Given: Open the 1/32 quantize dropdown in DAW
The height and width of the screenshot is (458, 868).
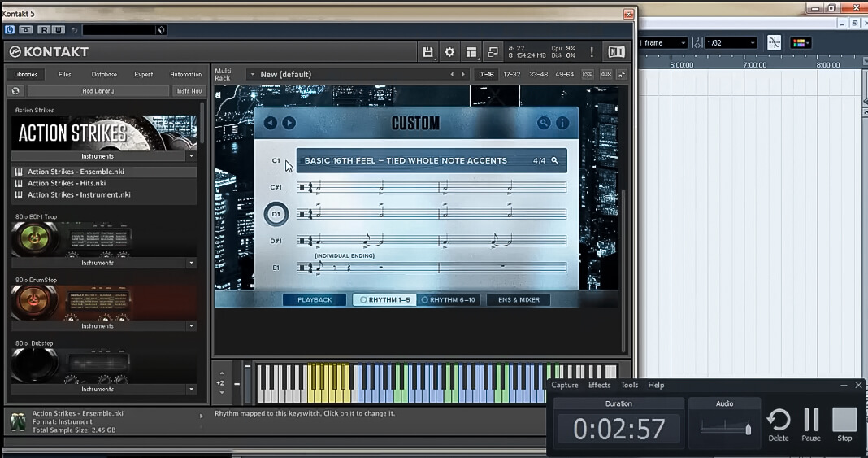Looking at the screenshot, I should pyautogui.click(x=731, y=42).
